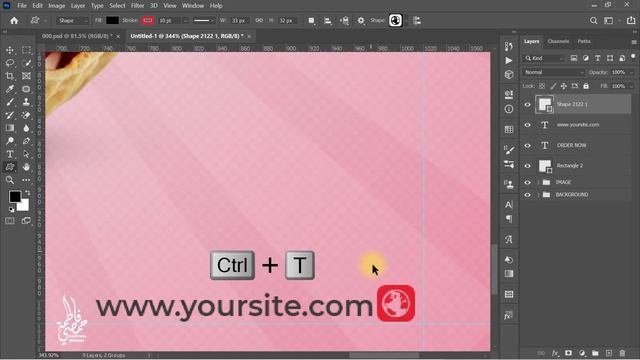Open the layer Fill value dropdown

click(632, 86)
